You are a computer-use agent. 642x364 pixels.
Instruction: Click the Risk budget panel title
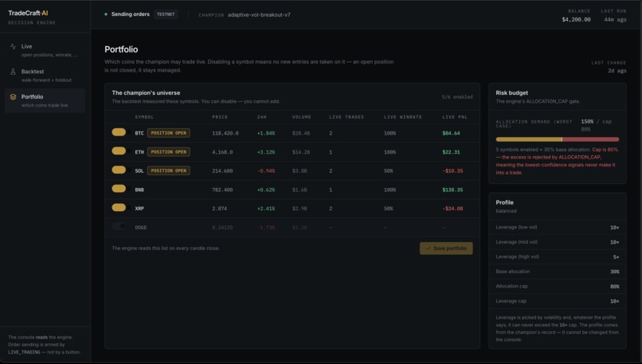pos(511,93)
